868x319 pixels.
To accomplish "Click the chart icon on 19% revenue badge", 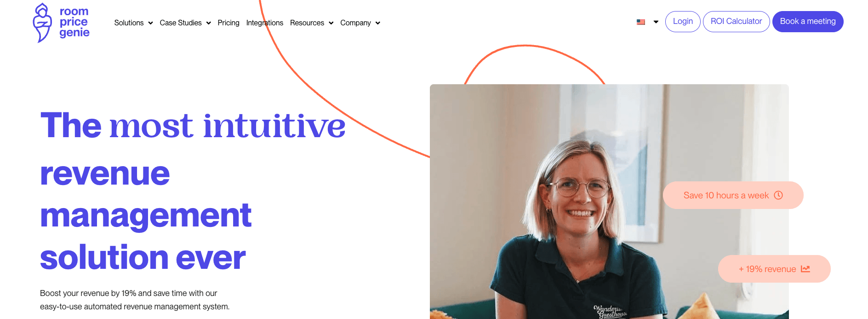I will (x=805, y=269).
